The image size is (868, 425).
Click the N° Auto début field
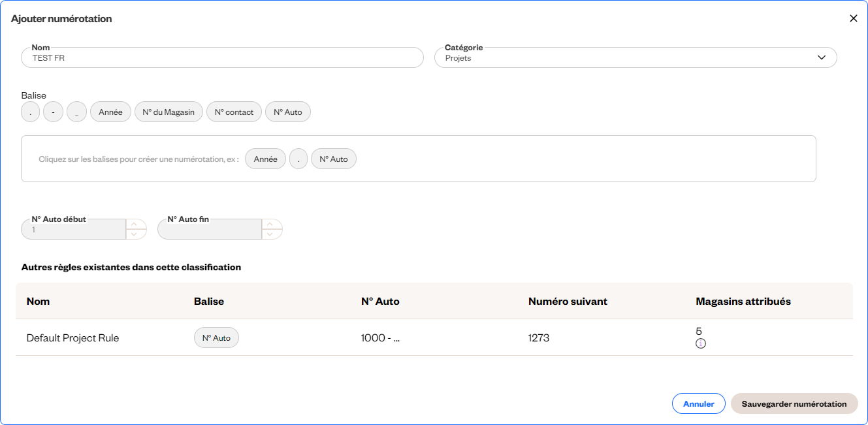point(73,230)
